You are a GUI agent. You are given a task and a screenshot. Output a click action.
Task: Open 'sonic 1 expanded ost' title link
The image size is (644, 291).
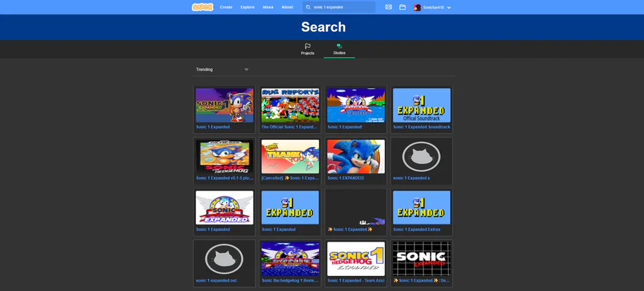point(216,281)
